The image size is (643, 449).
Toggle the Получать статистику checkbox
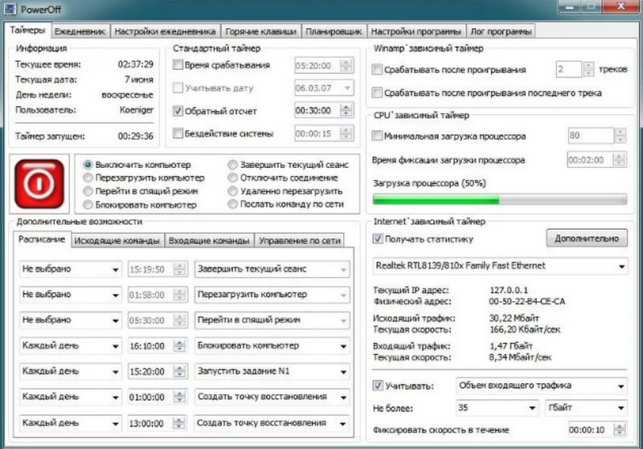pyautogui.click(x=378, y=239)
